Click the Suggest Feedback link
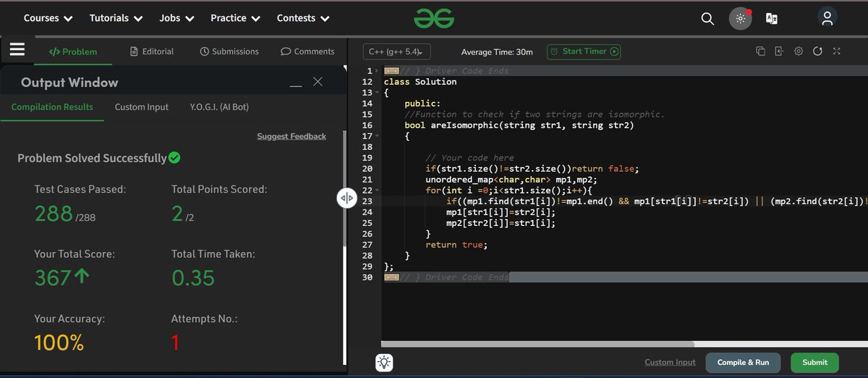868x378 pixels. (292, 136)
